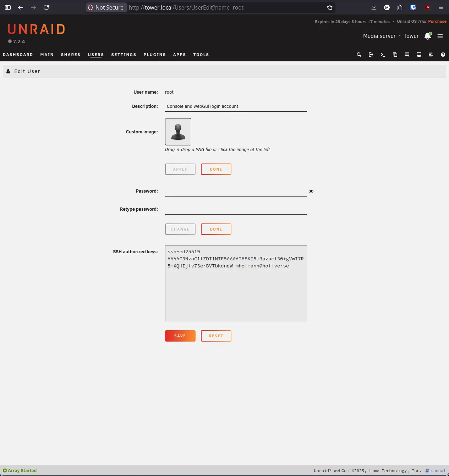This screenshot has width=449, height=476.
Task: Open Unraid hamburger menu beside the bell
Action: click(x=440, y=36)
